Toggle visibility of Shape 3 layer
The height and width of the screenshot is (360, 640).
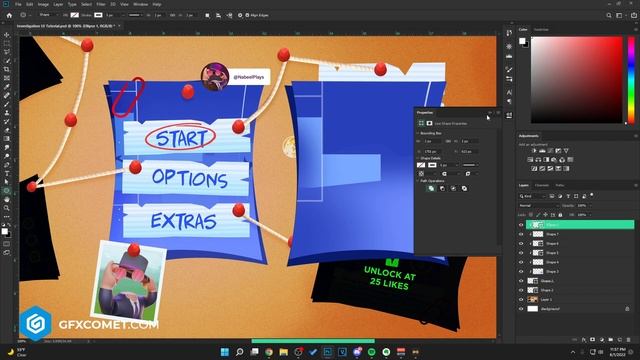click(521, 271)
